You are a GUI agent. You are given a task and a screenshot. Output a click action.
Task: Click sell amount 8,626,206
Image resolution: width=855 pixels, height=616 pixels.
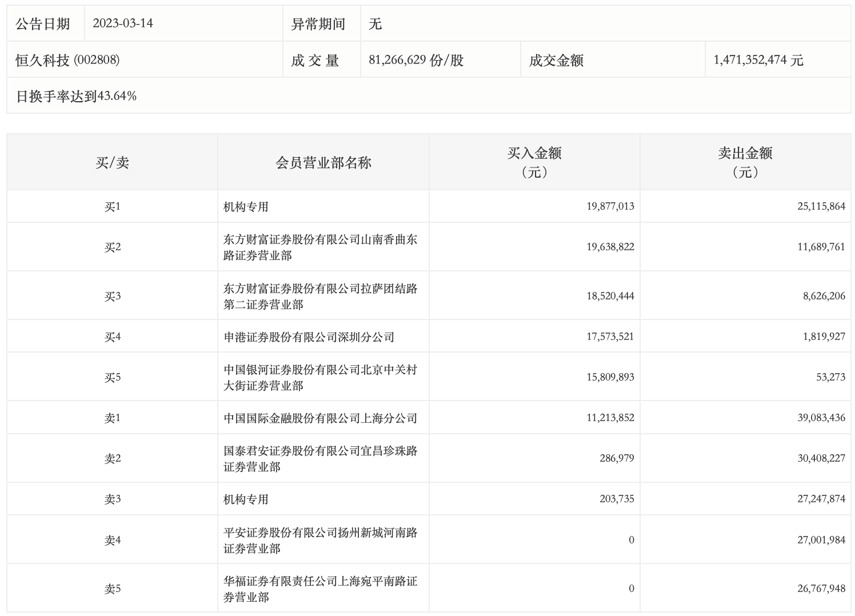tap(824, 296)
